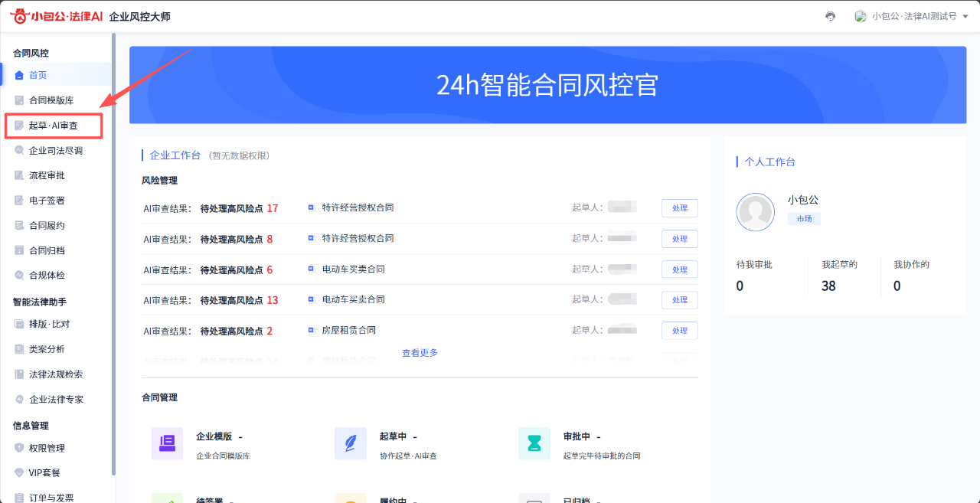Click 处理 for the 17 high-risk contract
The width and height of the screenshot is (980, 503).
tap(679, 208)
